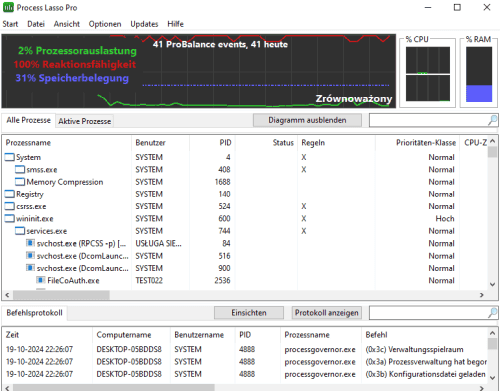Click process list scroll-right arrow
500x391 pixels.
pos(481,295)
